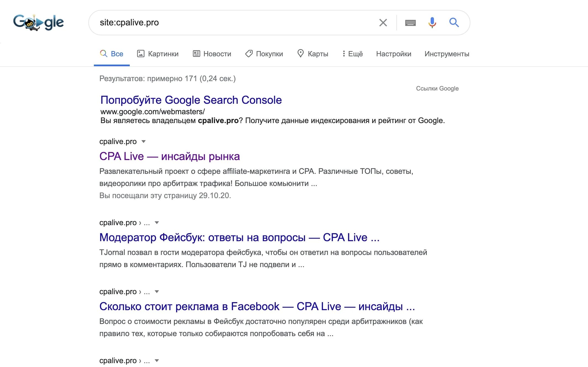Image resolution: width=588 pixels, height=367 pixels.
Task: Open the Новости tab
Action: click(x=212, y=54)
